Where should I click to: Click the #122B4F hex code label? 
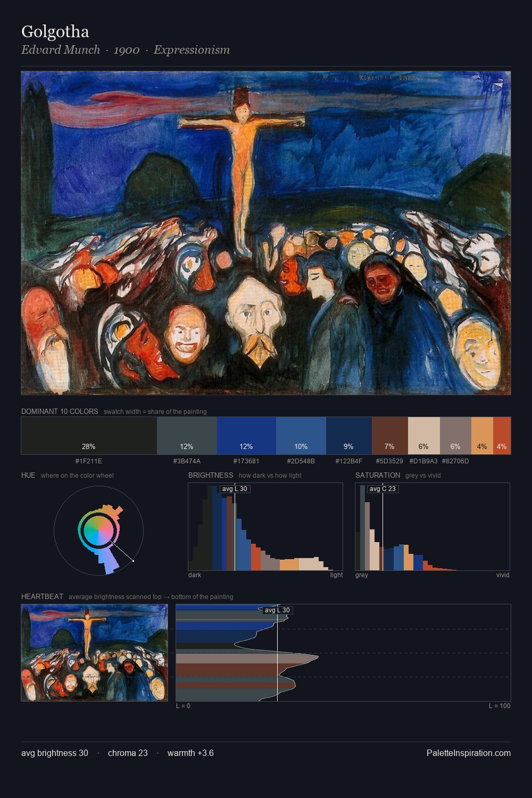[x=349, y=461]
